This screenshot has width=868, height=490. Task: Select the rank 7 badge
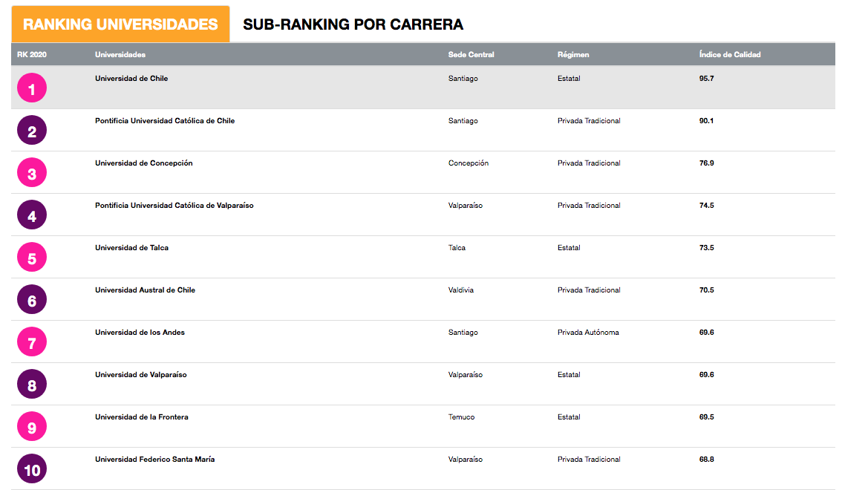click(32, 342)
